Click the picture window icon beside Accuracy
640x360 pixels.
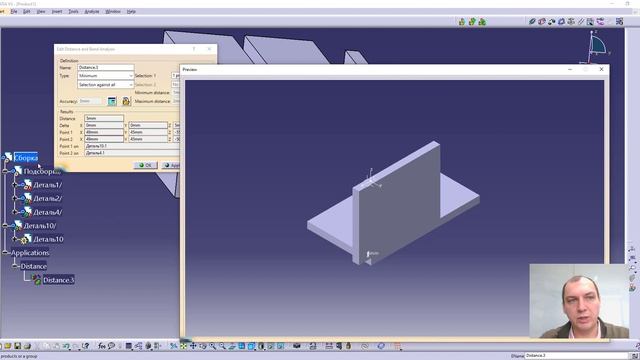112,101
